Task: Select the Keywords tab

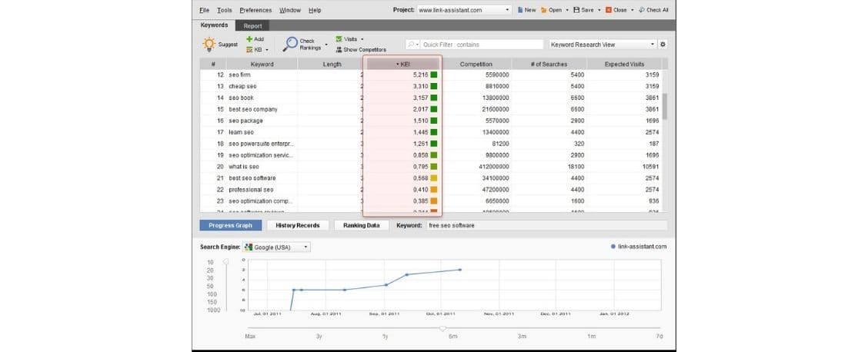Action: pyautogui.click(x=214, y=25)
